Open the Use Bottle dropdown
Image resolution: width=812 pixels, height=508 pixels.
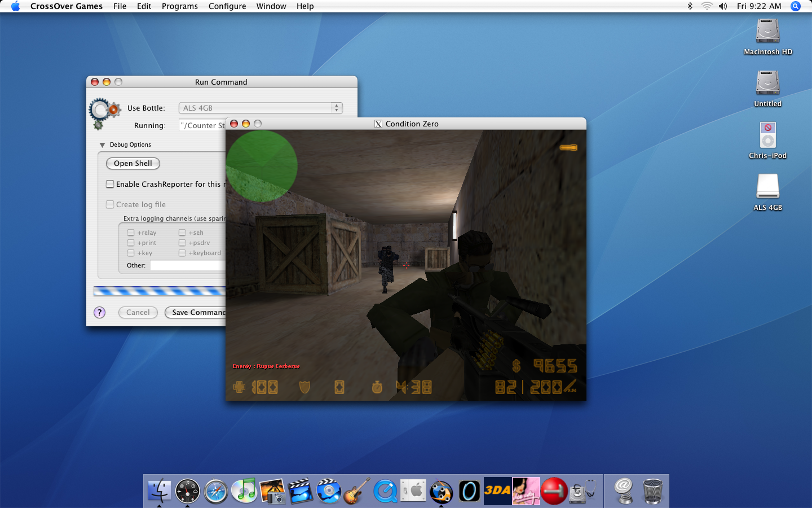[260, 108]
